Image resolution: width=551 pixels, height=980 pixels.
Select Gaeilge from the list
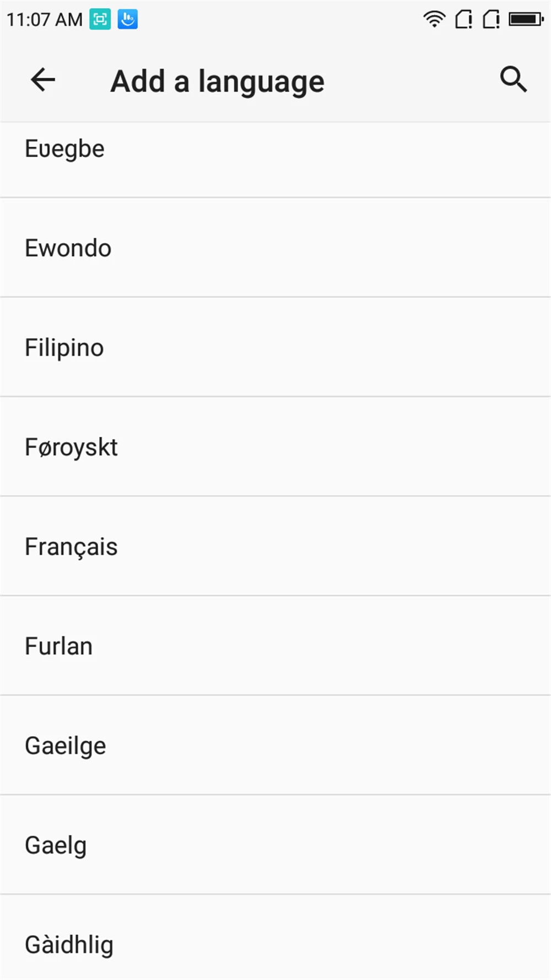tap(275, 745)
